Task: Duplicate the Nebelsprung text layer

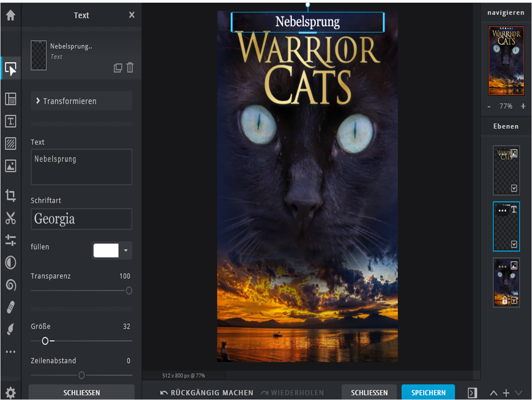Action: pyautogui.click(x=118, y=68)
